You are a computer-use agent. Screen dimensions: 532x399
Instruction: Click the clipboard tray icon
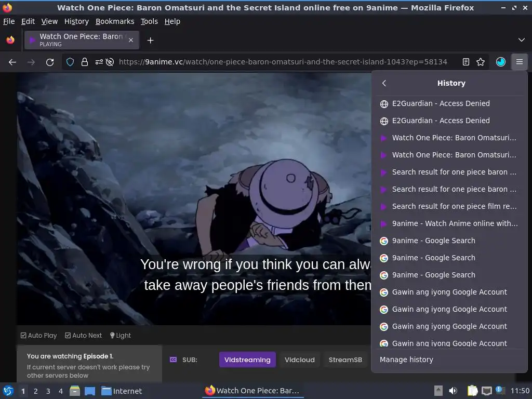[472, 391]
